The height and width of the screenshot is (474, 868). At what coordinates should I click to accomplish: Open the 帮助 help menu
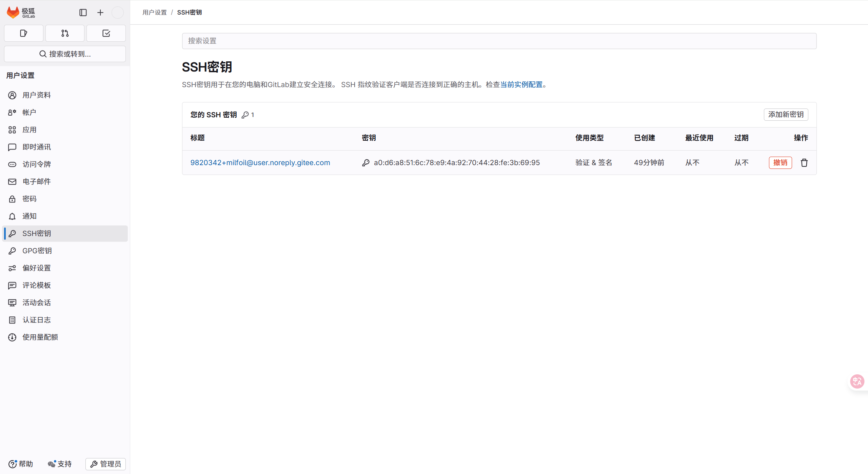coord(21,464)
